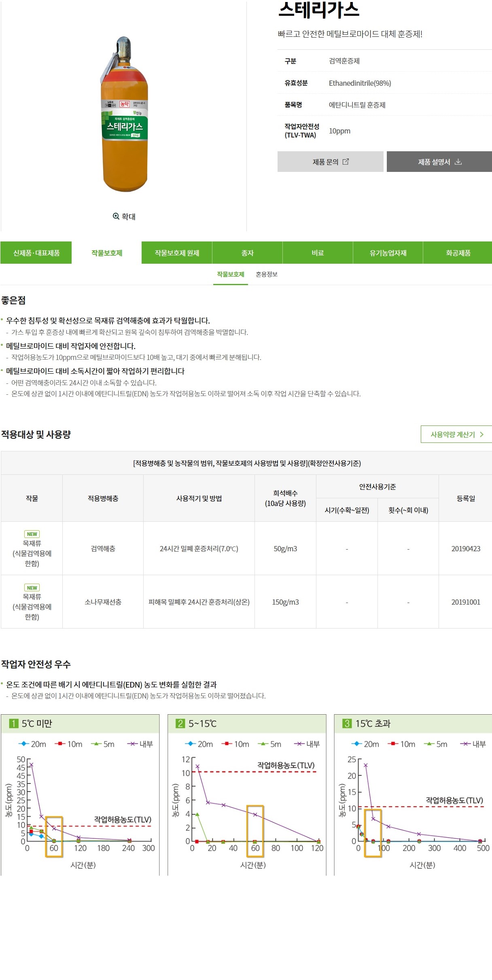Click the 검역훈증제 category value
The image size is (492, 980).
[x=344, y=61]
